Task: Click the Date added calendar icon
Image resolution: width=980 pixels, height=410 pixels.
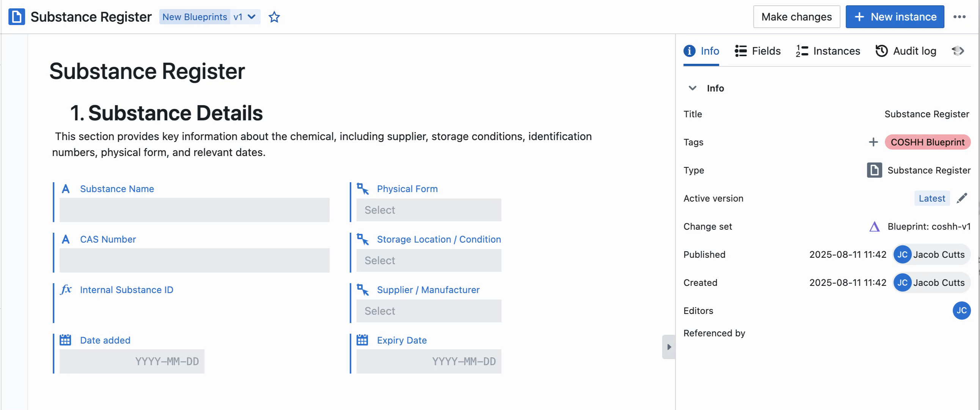Action: (x=66, y=340)
